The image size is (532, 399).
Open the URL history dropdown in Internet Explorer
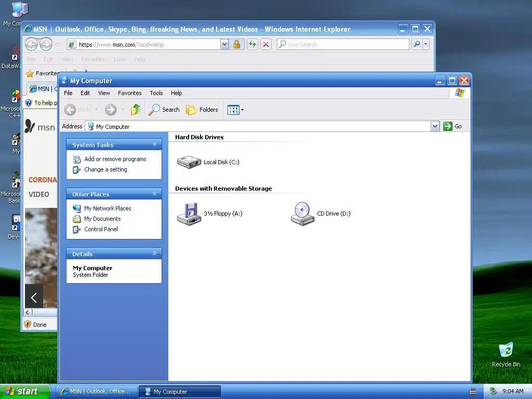point(224,45)
